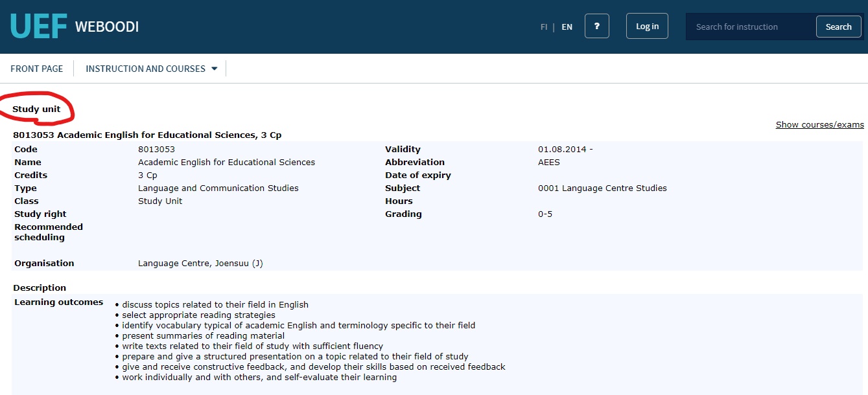Screen dimensions: 868x395
Task: Click the AEES abbreviation value
Action: point(548,162)
